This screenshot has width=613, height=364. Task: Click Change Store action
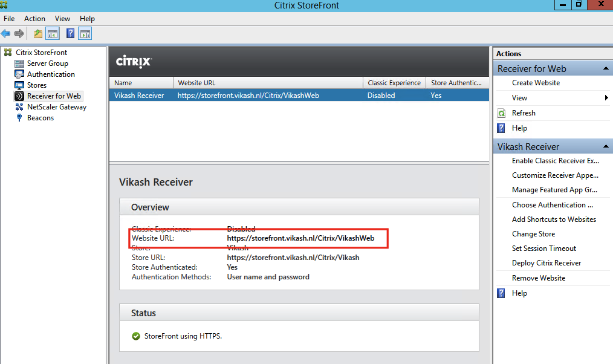pyautogui.click(x=533, y=234)
